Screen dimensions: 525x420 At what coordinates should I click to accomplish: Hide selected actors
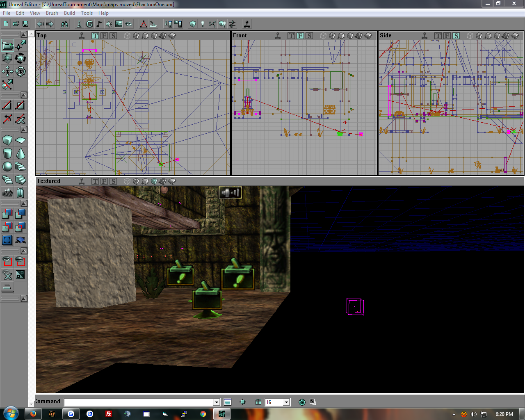point(21,261)
